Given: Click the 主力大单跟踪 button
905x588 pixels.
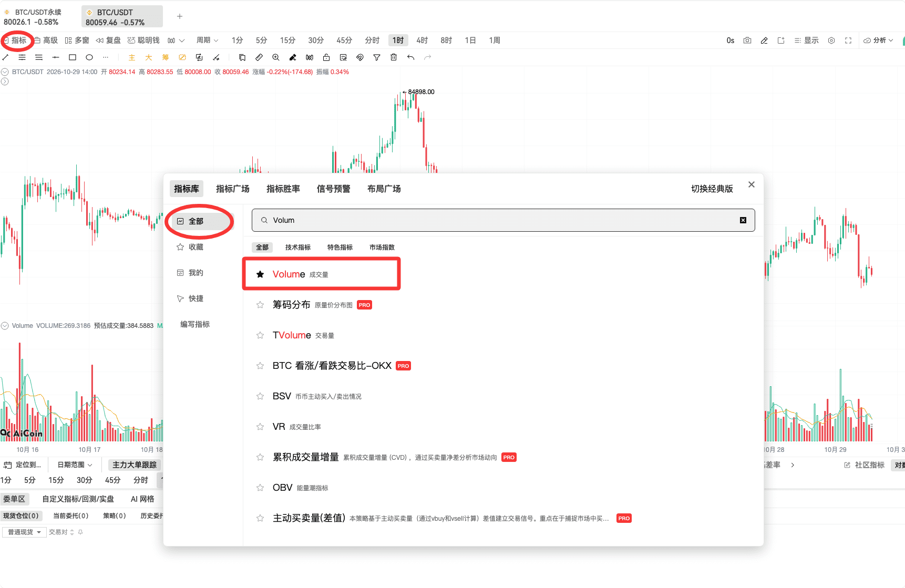Looking at the screenshot, I should 135,465.
